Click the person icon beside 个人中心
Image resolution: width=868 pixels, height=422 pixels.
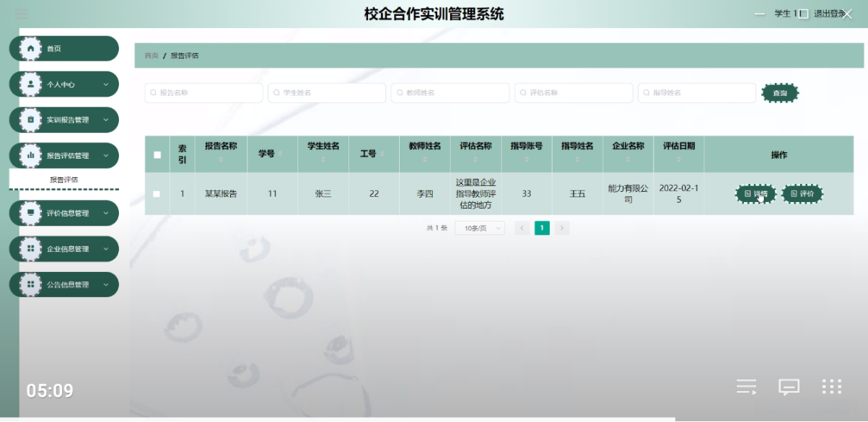point(30,84)
